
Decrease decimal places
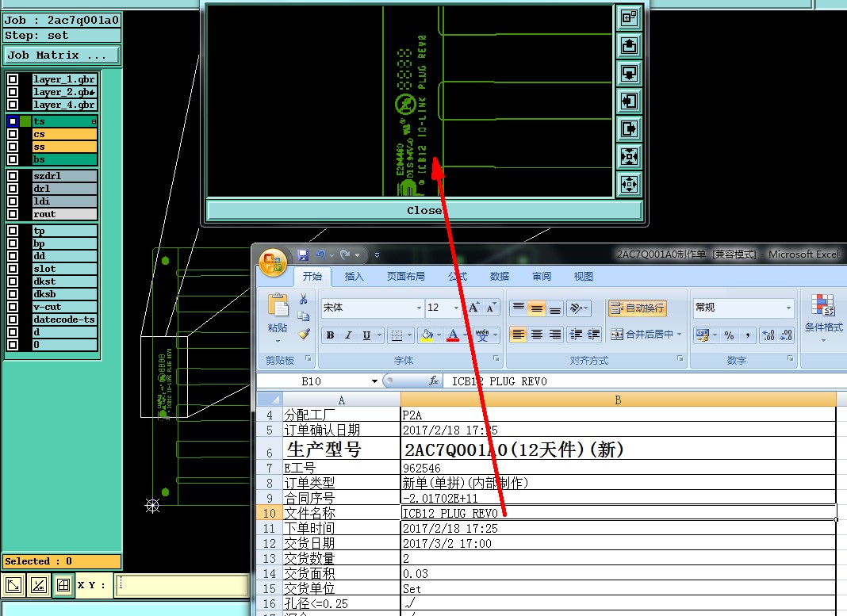tap(786, 335)
